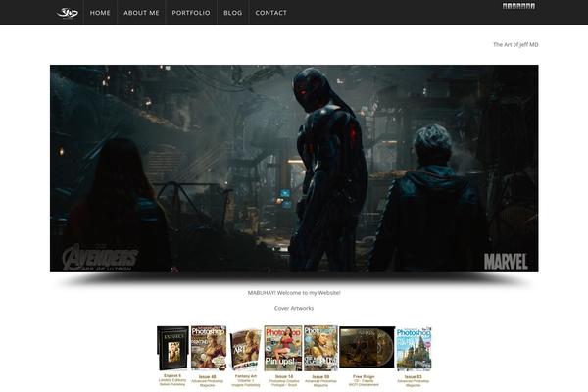Open the rightmost social media icon in header
Screen dimensions: 588x392
click(533, 6)
